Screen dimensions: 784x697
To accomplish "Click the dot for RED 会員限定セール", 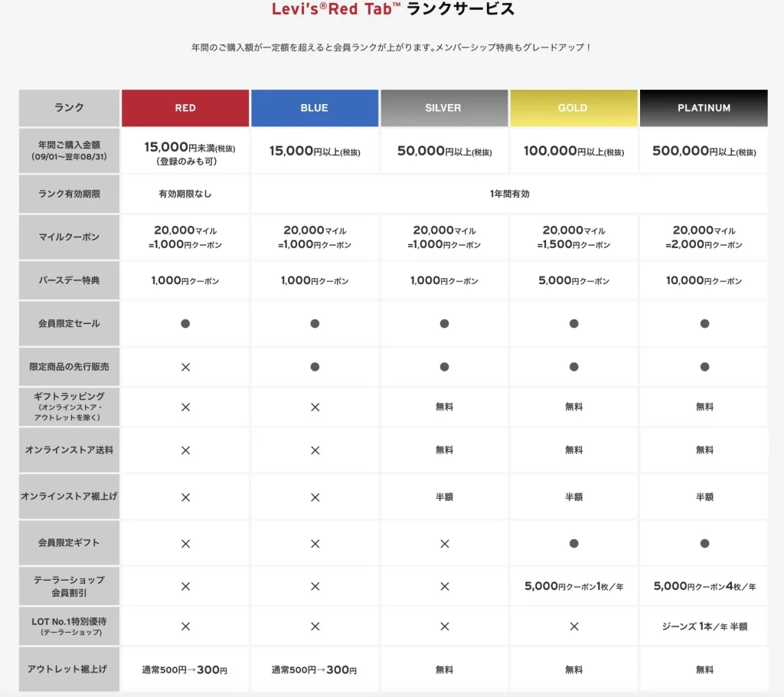I will [185, 324].
